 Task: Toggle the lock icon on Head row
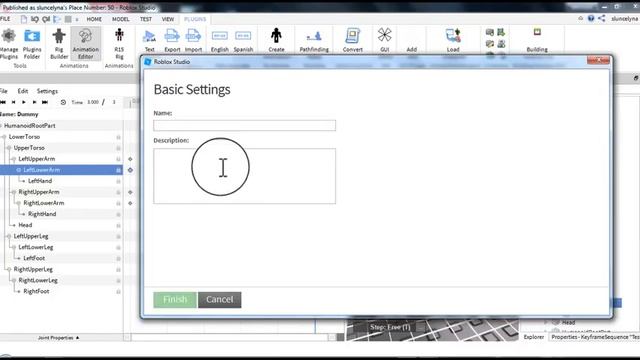pyautogui.click(x=118, y=225)
